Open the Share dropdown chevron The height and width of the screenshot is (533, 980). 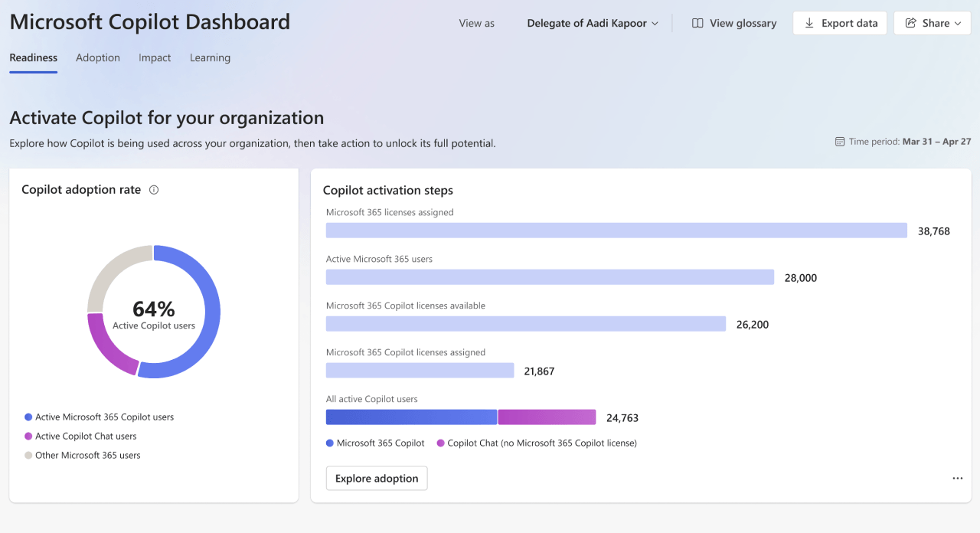tap(958, 24)
